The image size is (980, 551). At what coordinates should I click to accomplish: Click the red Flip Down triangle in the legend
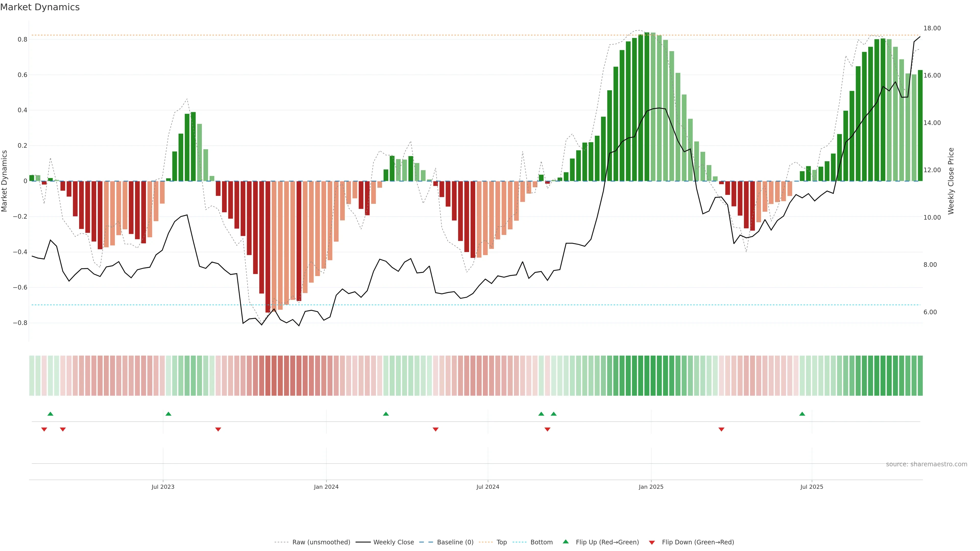652,543
